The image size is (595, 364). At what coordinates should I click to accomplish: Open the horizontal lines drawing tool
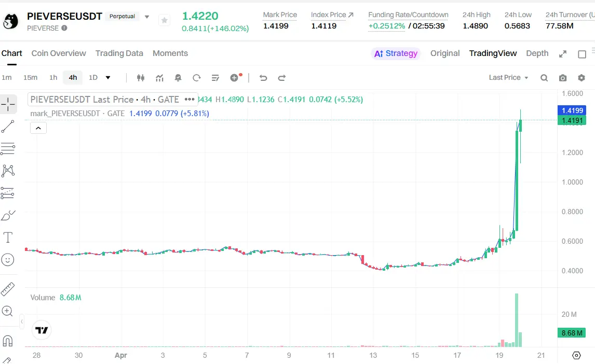tap(8, 148)
